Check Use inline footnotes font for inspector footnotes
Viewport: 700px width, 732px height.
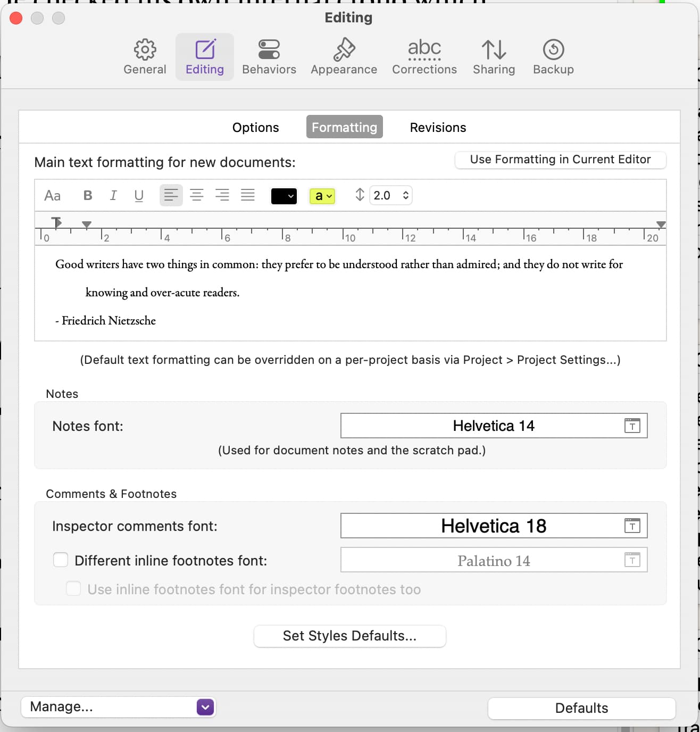[x=73, y=588]
